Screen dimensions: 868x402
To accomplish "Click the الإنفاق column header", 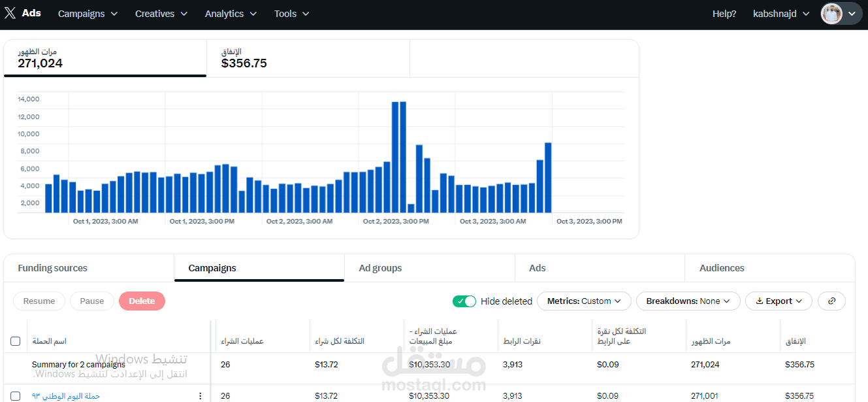I will point(796,341).
